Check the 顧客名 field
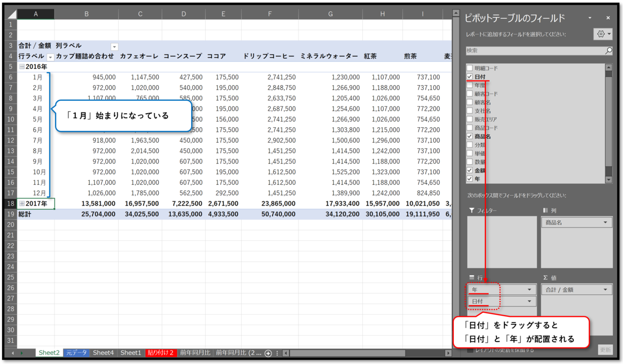 click(x=470, y=102)
